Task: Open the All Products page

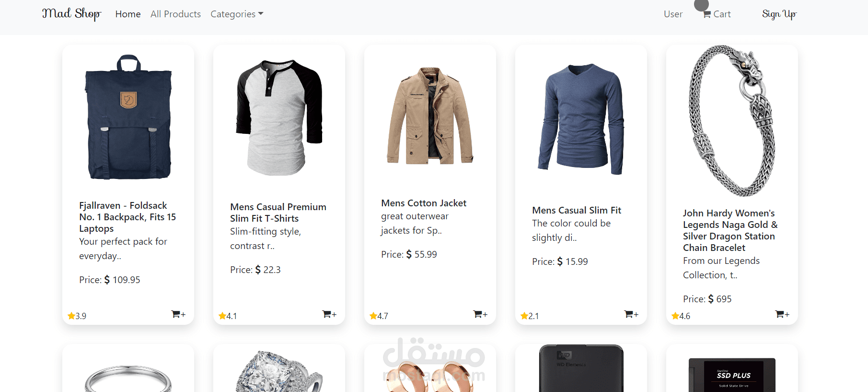Action: [x=175, y=14]
